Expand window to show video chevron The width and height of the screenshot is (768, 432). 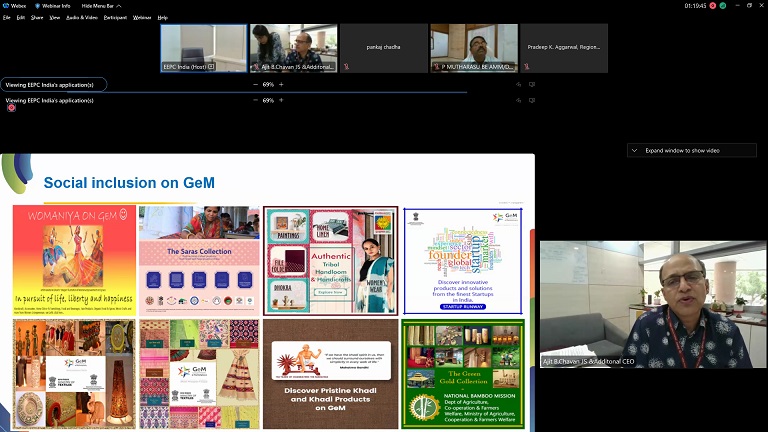pos(634,150)
